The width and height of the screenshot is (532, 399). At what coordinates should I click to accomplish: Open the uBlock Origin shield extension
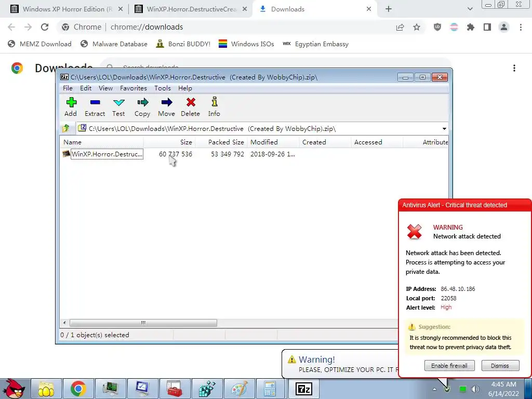pyautogui.click(x=437, y=27)
